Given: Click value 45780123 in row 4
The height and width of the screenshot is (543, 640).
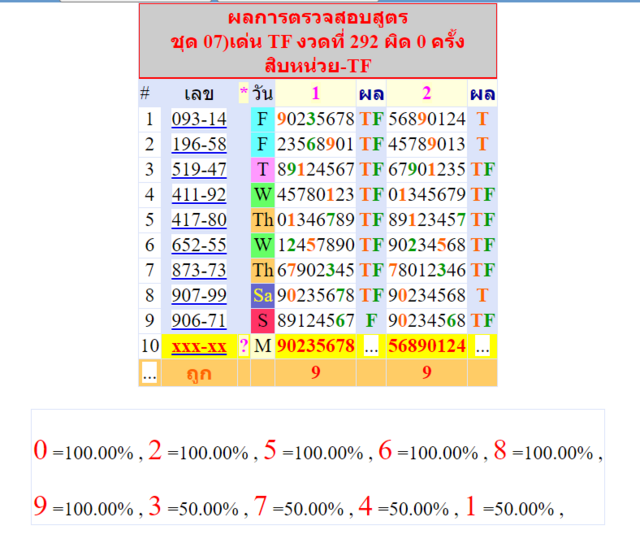Looking at the screenshot, I should pos(316,195).
